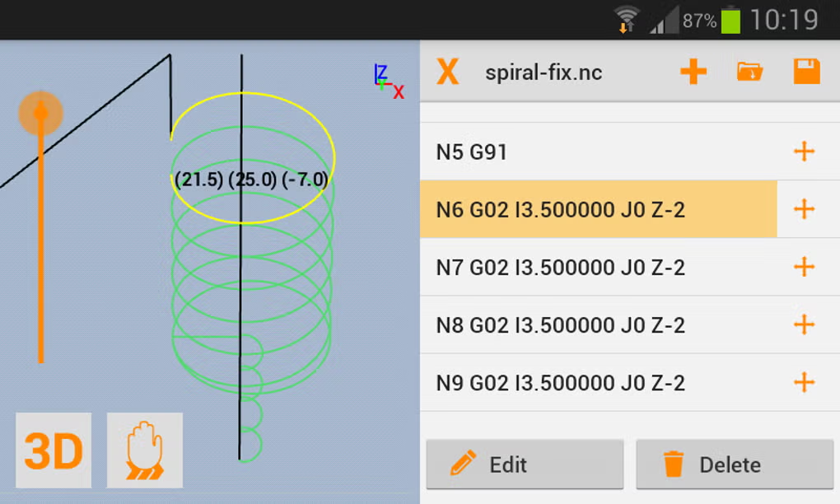
Task: Insert a new block after N9 via plus
Action: pos(803,382)
